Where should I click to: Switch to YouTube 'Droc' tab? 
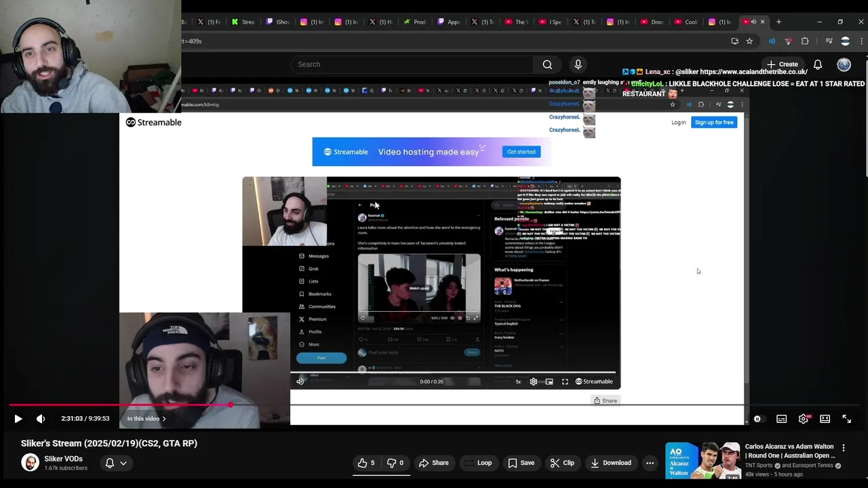click(x=652, y=22)
